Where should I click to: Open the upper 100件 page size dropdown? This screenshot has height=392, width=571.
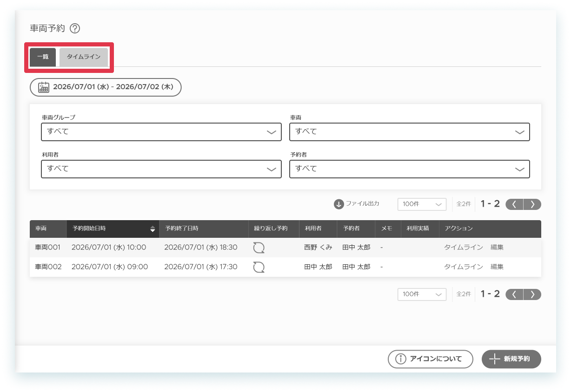pos(422,204)
